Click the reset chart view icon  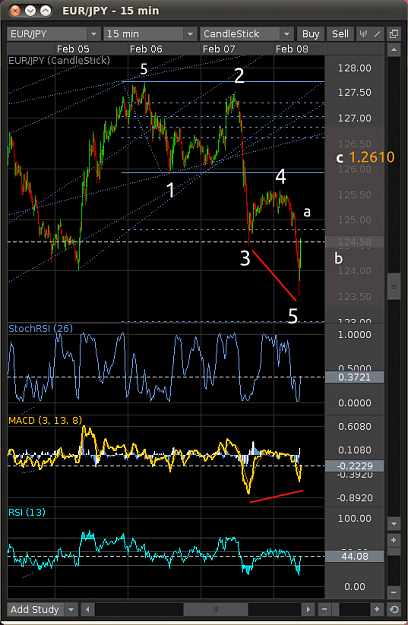pos(394,609)
